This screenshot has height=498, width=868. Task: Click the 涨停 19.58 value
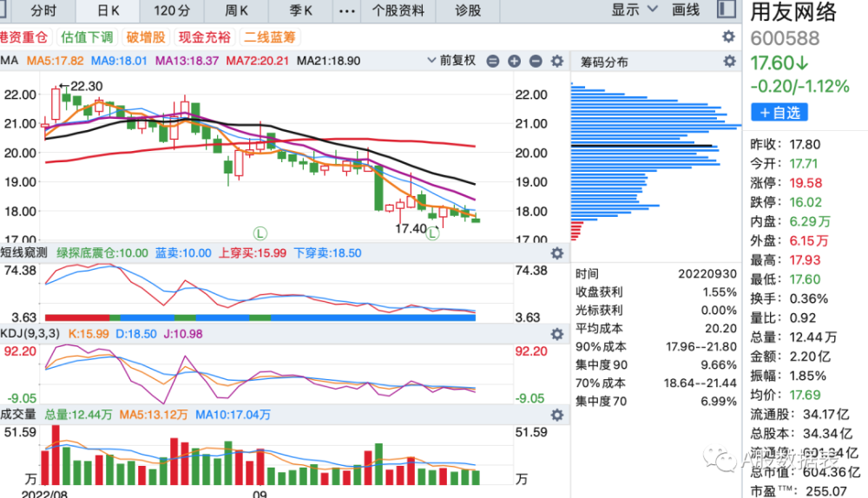click(x=806, y=183)
